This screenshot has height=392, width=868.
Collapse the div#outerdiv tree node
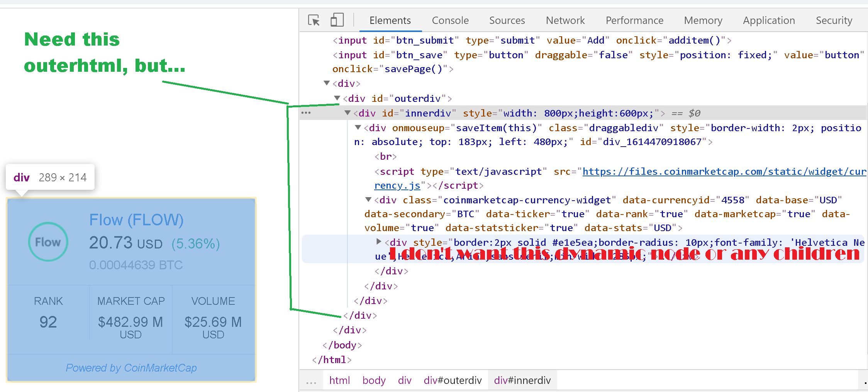tap(337, 98)
